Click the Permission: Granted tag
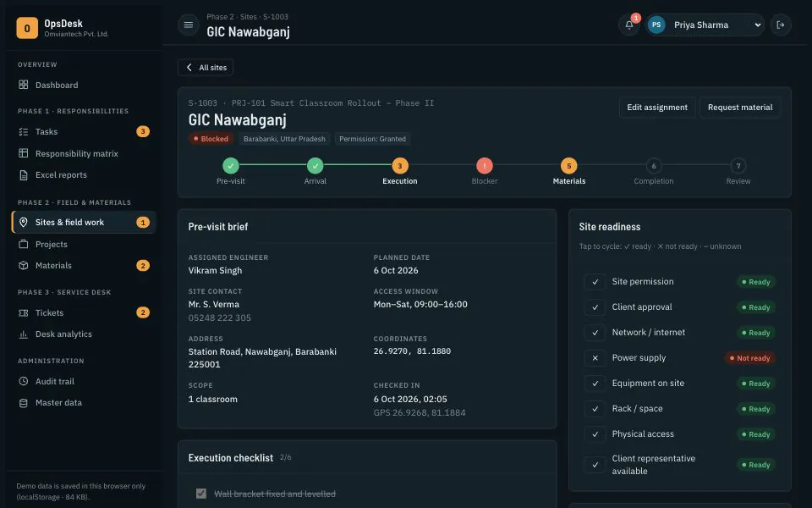 372,139
